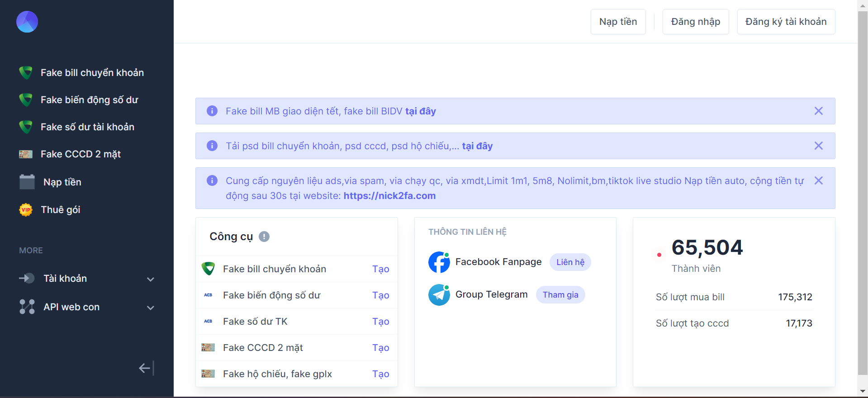Click the ID card icon for sidebar Fake CCCD 2 mặt

pos(26,154)
